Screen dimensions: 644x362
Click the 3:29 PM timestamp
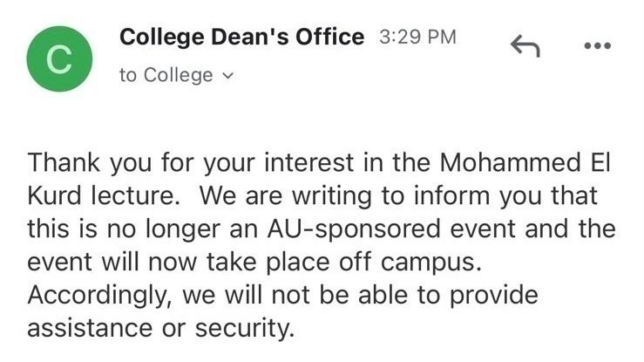pos(418,38)
